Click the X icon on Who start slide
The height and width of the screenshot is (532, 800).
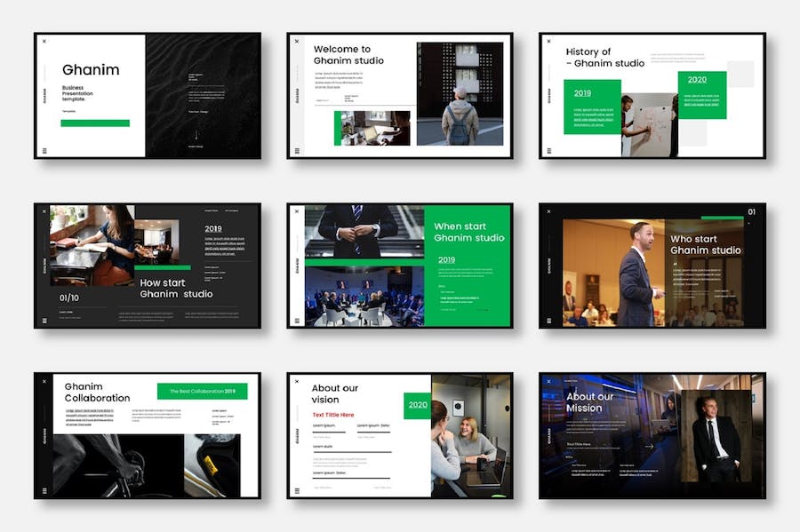tap(548, 211)
